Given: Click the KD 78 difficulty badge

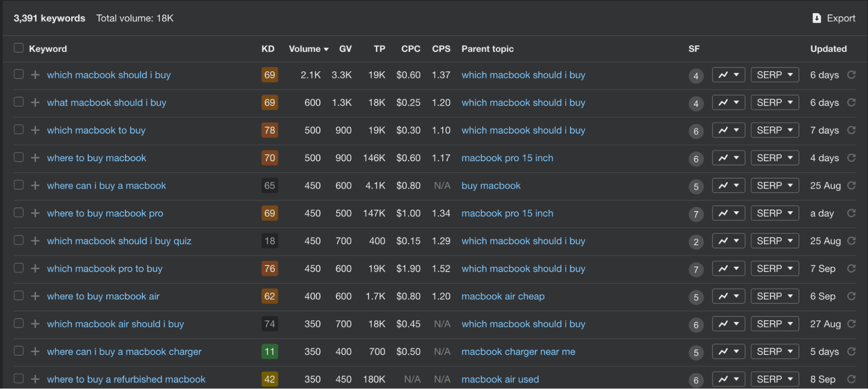Looking at the screenshot, I should (270, 130).
